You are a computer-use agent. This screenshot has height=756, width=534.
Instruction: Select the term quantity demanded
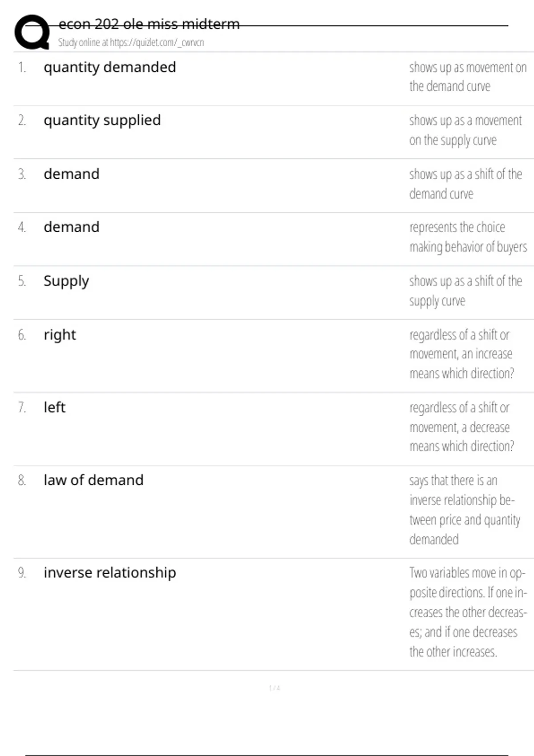[x=109, y=68]
